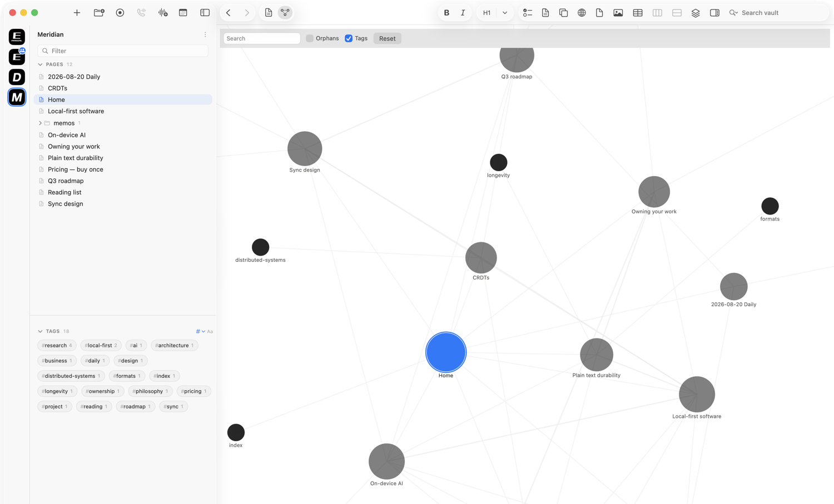The height and width of the screenshot is (504, 834).
Task: Select the CRDTs graph node
Action: [481, 257]
